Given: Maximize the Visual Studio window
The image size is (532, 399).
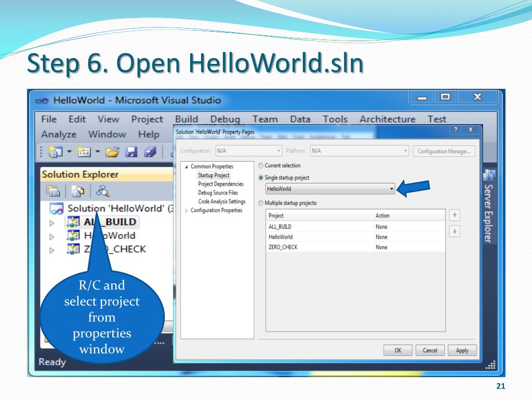Looking at the screenshot, I should tap(445, 97).
